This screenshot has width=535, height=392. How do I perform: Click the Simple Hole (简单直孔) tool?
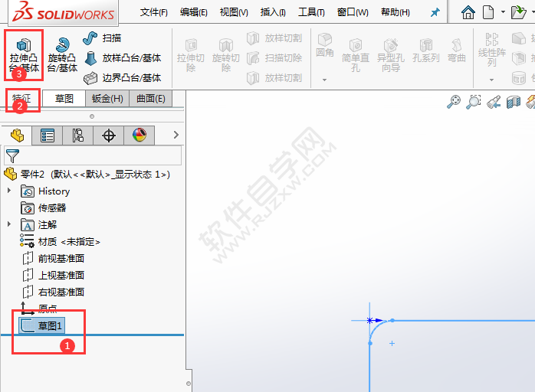[x=356, y=56]
